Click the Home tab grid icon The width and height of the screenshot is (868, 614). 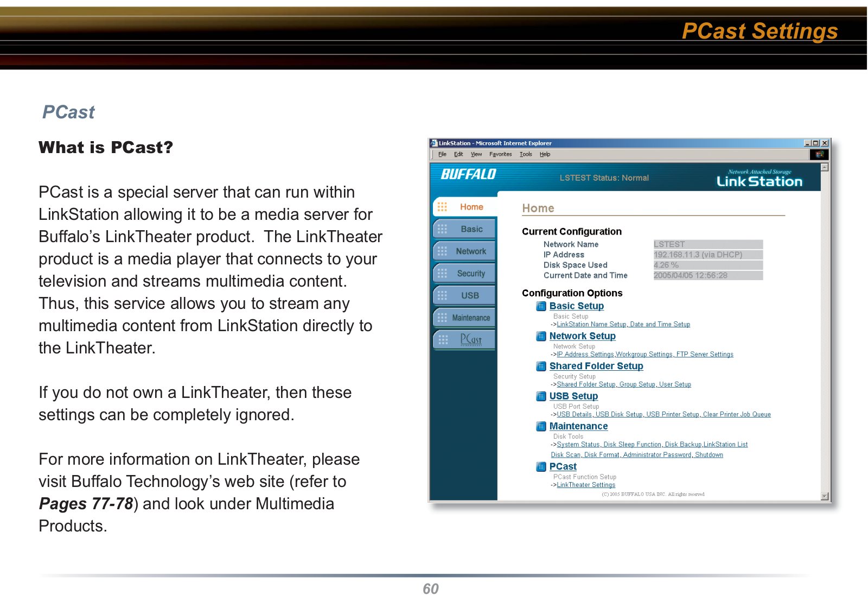tap(442, 207)
